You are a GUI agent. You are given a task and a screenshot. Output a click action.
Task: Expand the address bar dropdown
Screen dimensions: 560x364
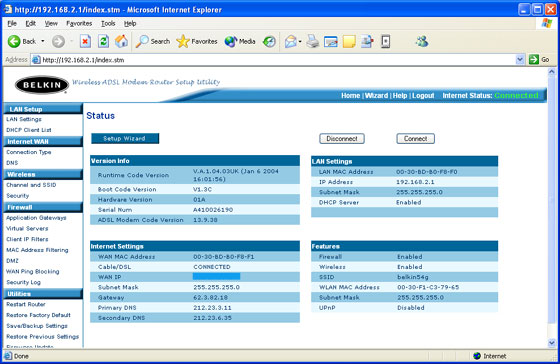pyautogui.click(x=520, y=60)
